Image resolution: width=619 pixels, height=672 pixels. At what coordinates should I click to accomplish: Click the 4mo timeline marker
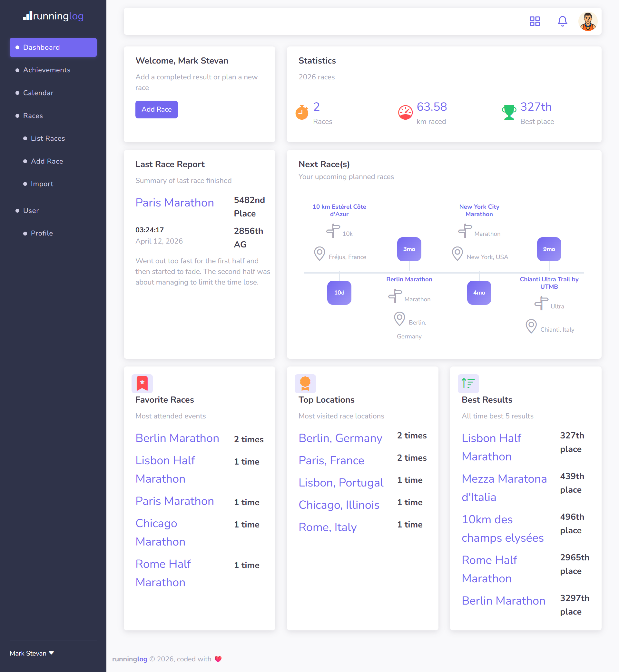[x=479, y=293]
